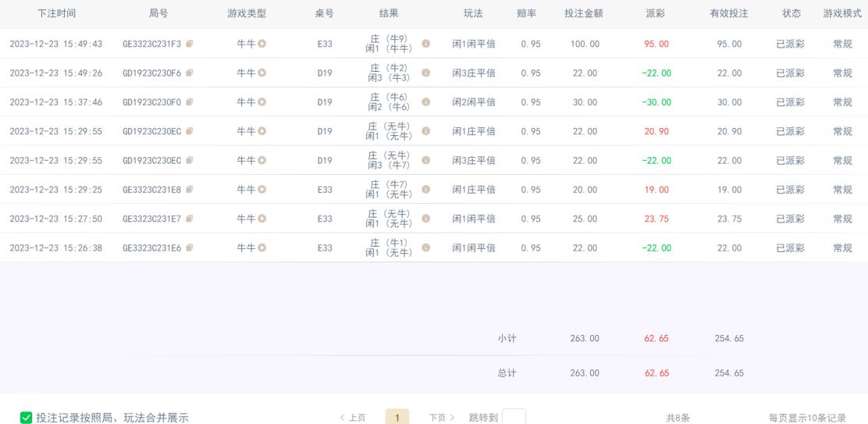The width and height of the screenshot is (868, 424).
Task: Go to previous page 上页
Action: point(353,417)
